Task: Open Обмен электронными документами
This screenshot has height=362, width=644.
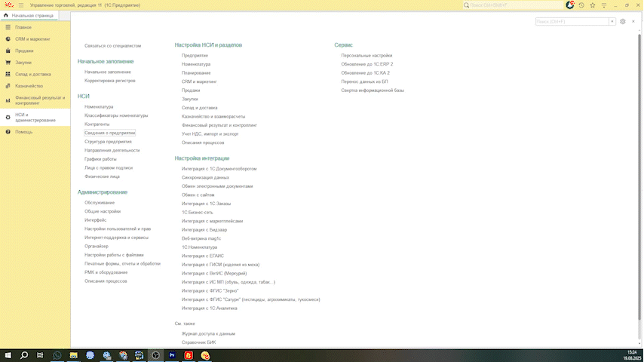Action: pyautogui.click(x=217, y=186)
